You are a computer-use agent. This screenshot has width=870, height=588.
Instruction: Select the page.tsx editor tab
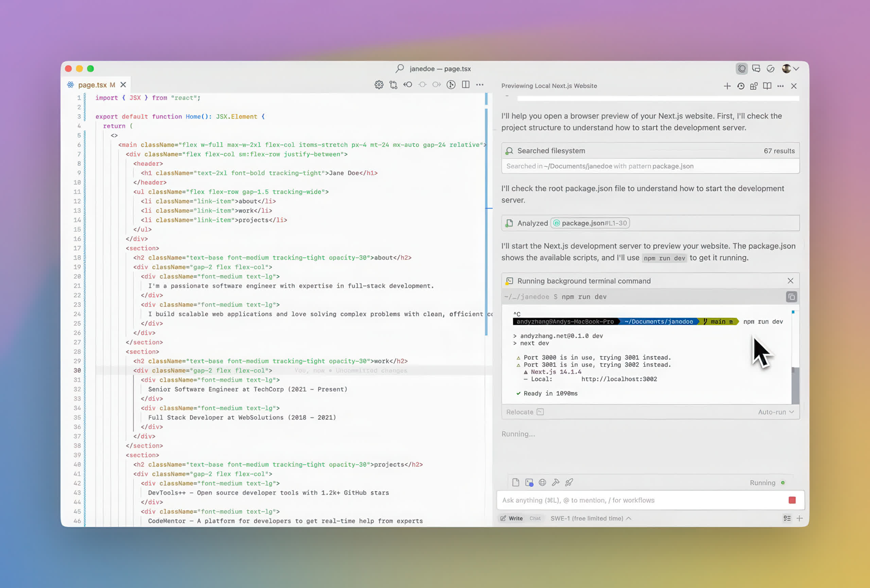tap(92, 85)
